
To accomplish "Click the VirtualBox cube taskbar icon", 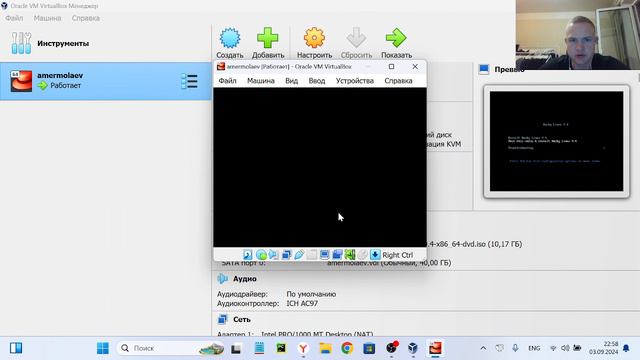I will pos(413,348).
